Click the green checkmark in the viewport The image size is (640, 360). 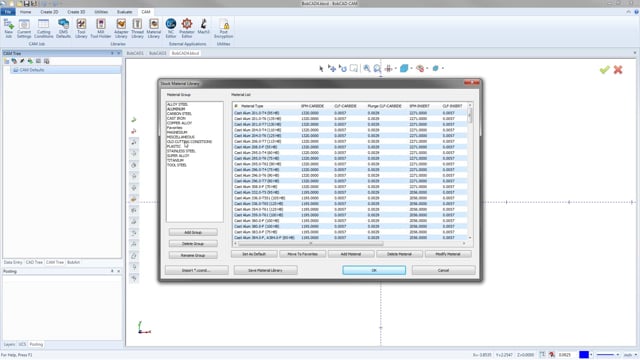click(x=604, y=69)
